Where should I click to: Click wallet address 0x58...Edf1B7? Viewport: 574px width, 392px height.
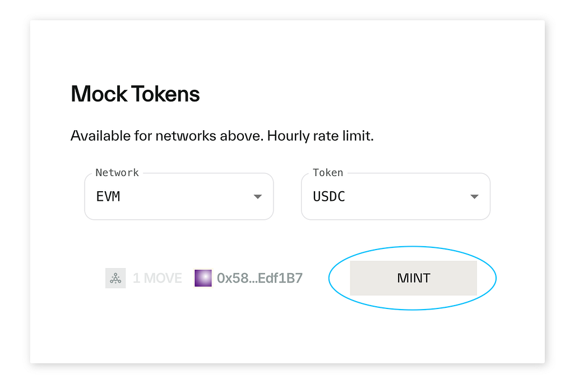(260, 278)
